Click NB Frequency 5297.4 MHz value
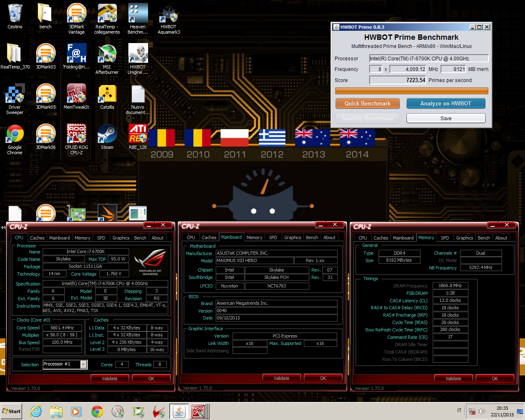 click(481, 267)
